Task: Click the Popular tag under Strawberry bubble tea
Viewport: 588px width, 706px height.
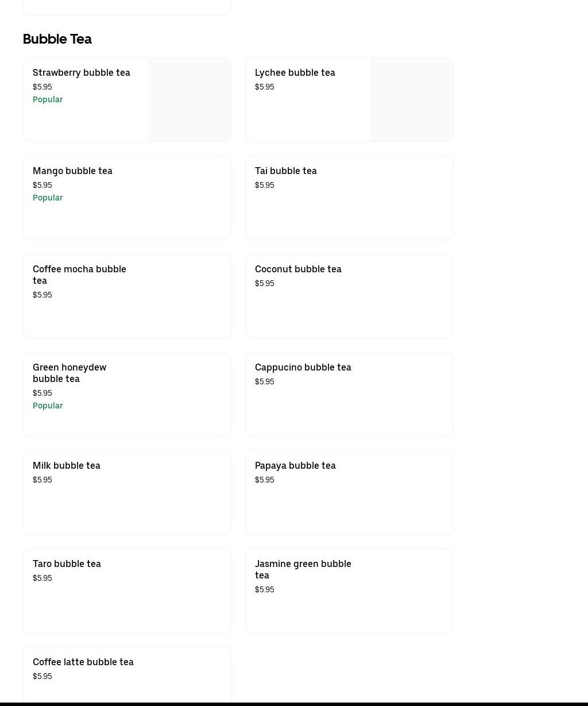Action: coord(48,100)
